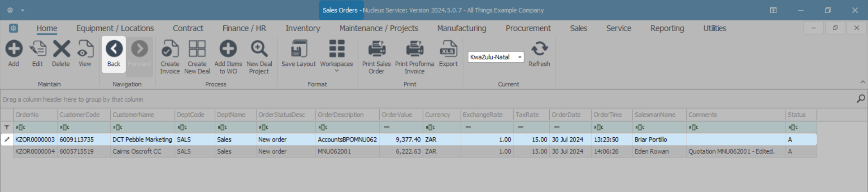Screen dimensions: 868x192
Task: Collapse the ribbon with the chevron
Action: pyautogui.click(x=863, y=82)
